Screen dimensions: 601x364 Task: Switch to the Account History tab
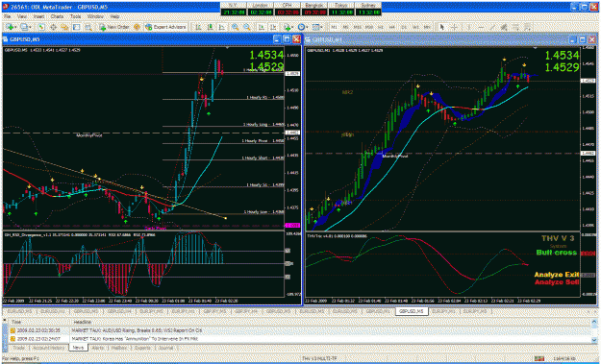[48, 348]
